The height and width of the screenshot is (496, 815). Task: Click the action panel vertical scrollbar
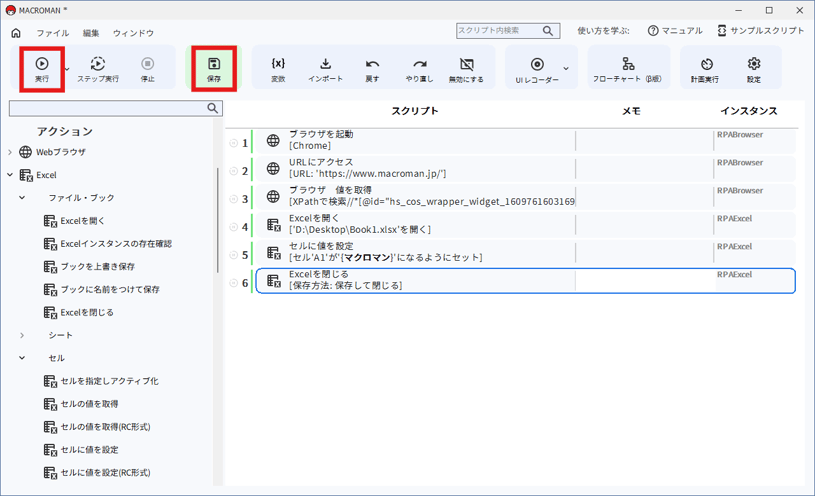click(x=217, y=220)
